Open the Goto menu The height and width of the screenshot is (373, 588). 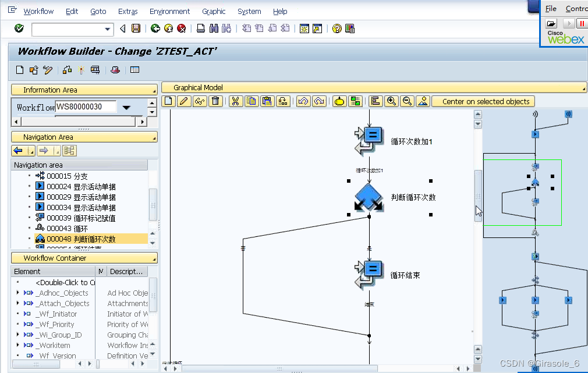coord(98,11)
